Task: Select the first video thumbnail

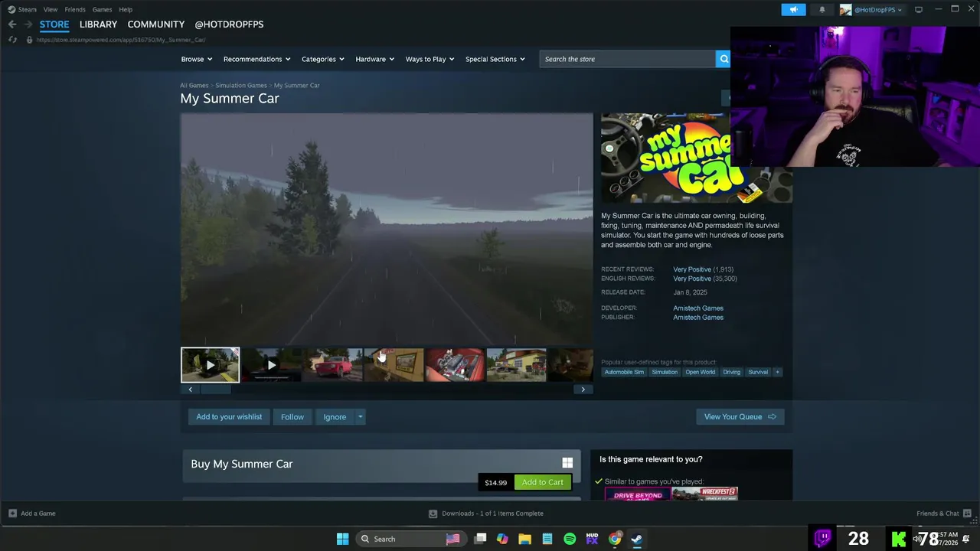Action: [210, 365]
